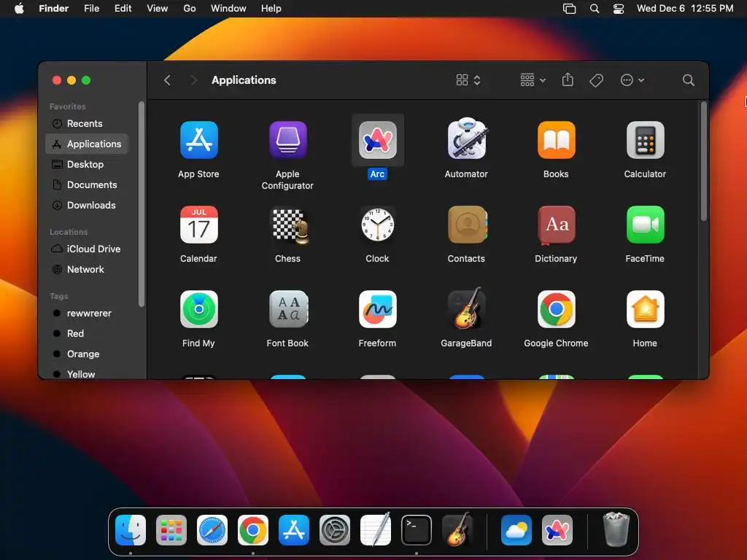The height and width of the screenshot is (560, 747).
Task: Go forward with the right chevron
Action: tap(193, 80)
